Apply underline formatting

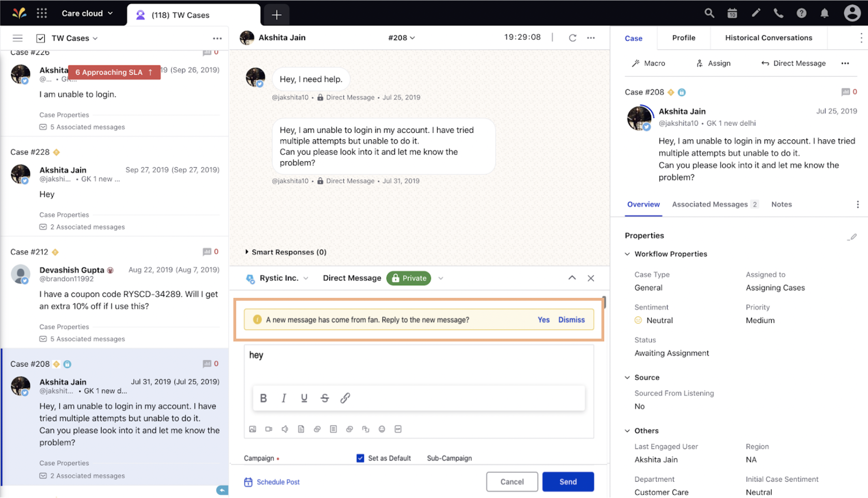(304, 398)
